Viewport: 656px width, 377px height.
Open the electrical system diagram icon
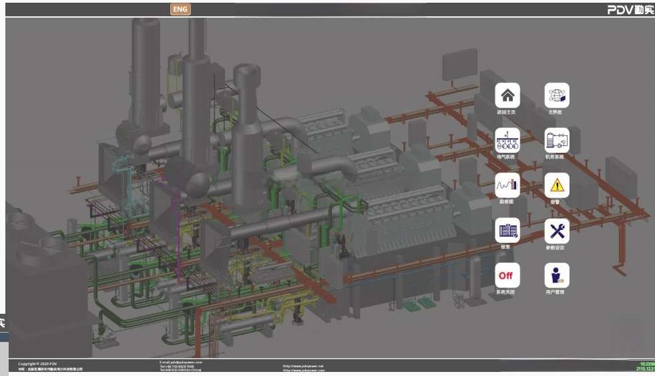[x=507, y=141]
